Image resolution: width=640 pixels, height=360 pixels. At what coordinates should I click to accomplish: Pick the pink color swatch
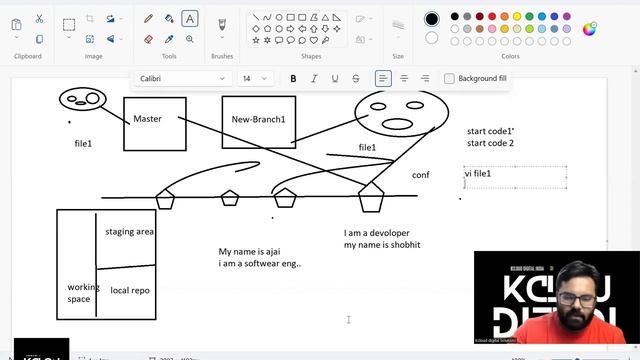pos(492,29)
